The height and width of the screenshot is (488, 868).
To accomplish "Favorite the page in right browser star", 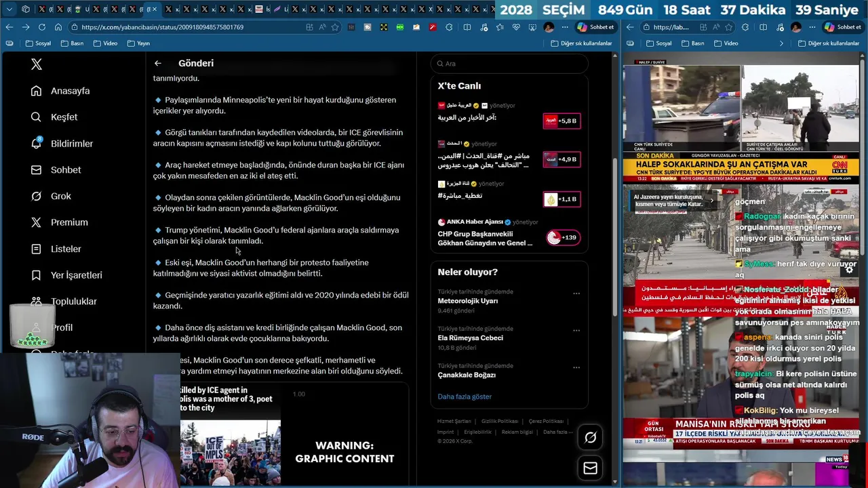I will 729,27.
